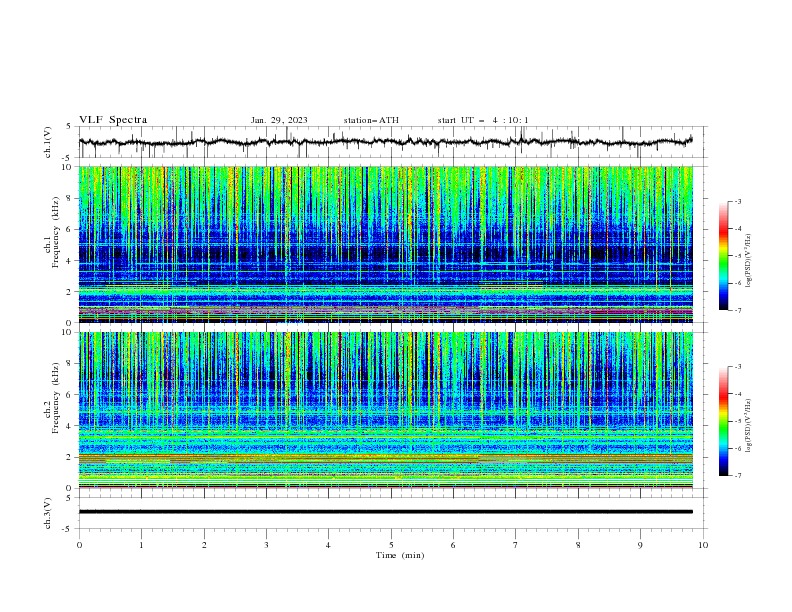Click the date 'Jan. 29, 2023'
This screenshot has height=612, width=792.
[279, 120]
